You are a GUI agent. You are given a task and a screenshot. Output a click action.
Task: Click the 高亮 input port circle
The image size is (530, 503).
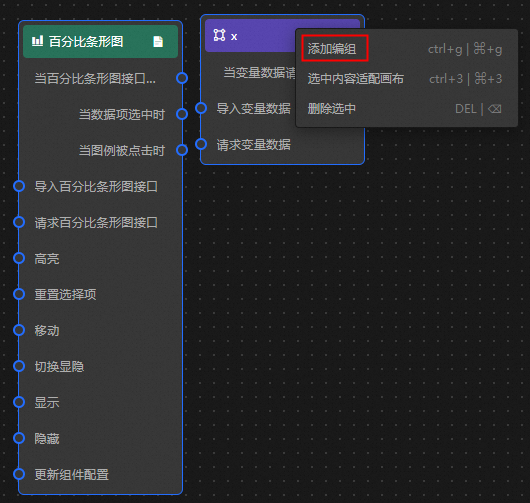coord(19,258)
